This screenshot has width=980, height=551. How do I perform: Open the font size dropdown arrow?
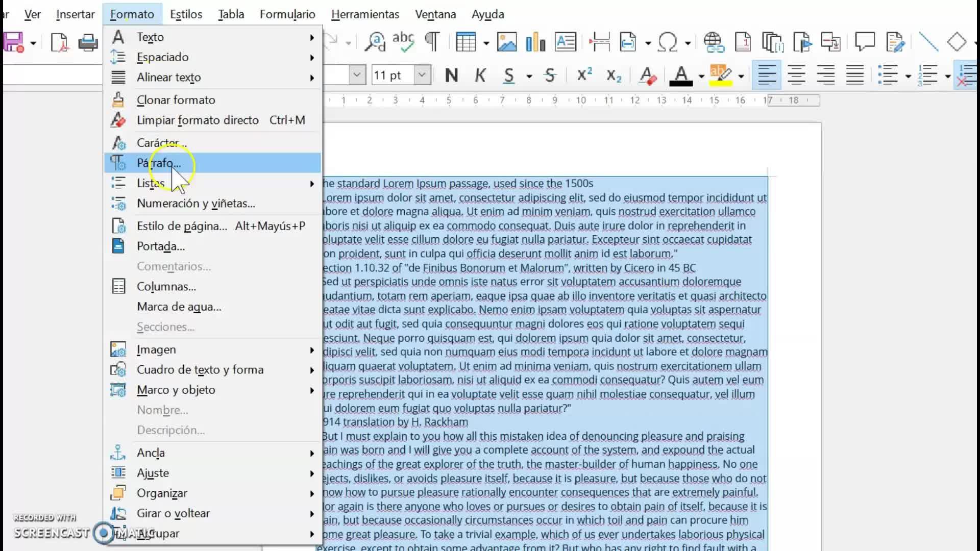tap(422, 76)
